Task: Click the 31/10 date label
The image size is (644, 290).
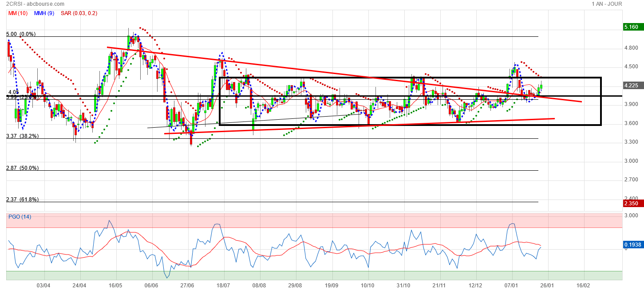Action: coord(403,286)
